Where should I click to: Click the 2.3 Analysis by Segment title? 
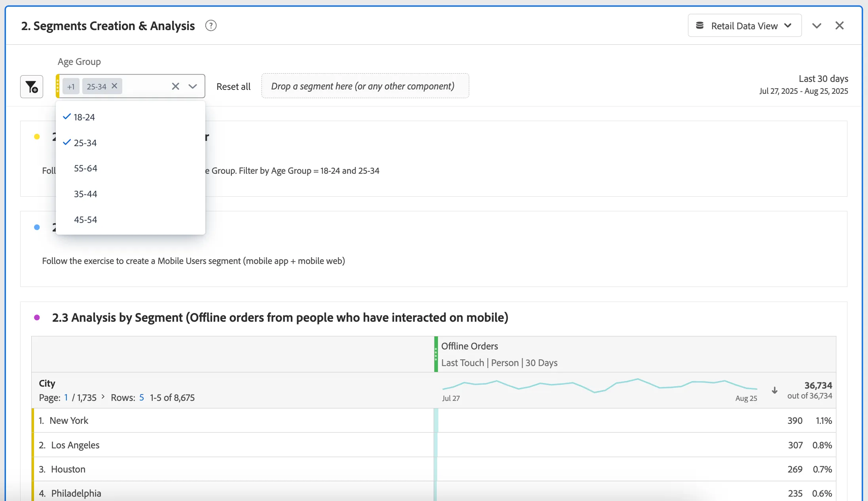280,317
